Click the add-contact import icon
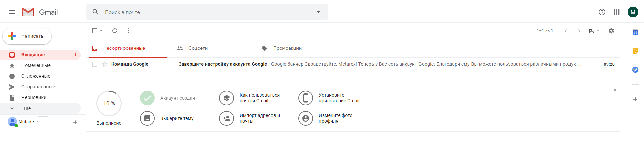Viewport: 644px width, 145px height. point(227,118)
